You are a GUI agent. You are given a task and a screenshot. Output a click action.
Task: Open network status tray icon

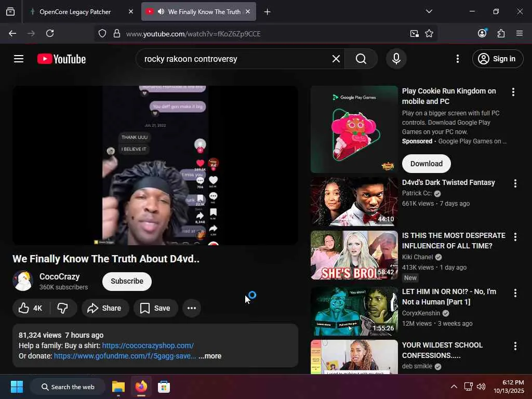[x=468, y=387]
